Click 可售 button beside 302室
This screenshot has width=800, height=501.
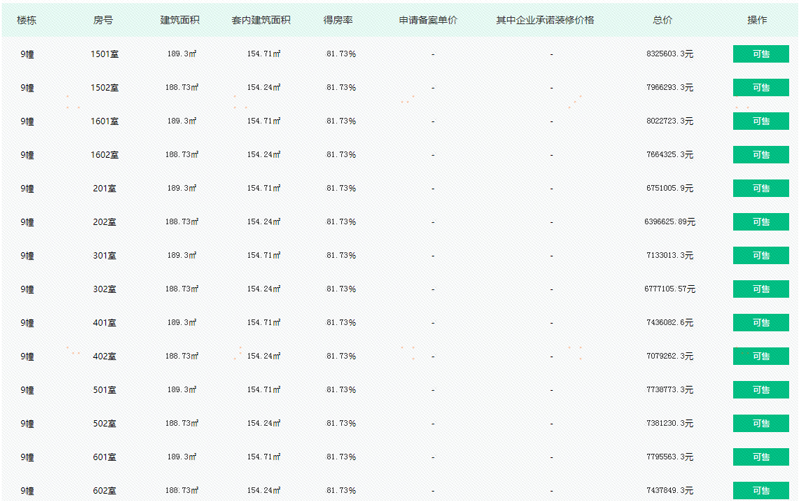coord(760,289)
